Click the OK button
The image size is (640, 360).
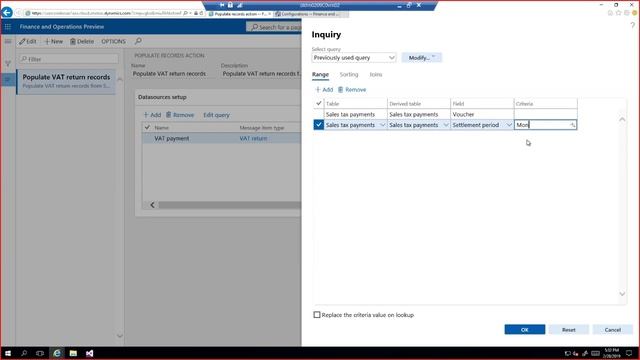[524, 329]
